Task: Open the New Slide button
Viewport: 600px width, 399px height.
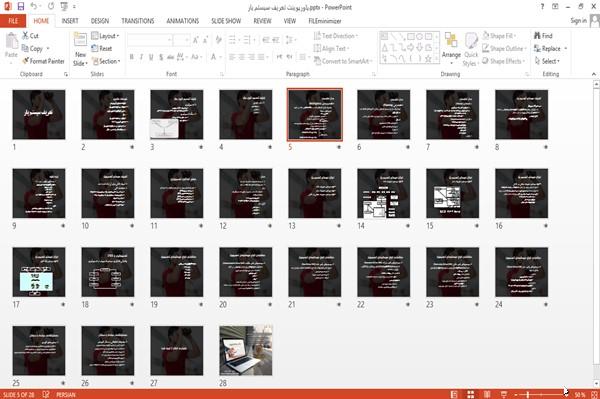Action: pyautogui.click(x=80, y=49)
